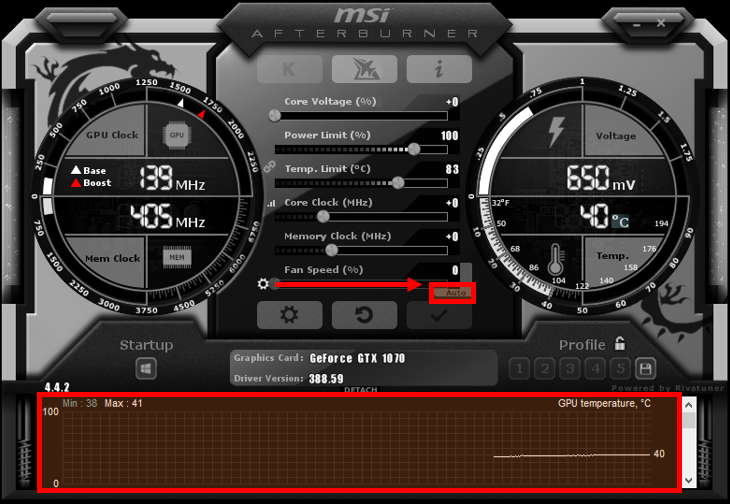This screenshot has height=504, width=730.
Task: Click DETACH to detach monitoring graph
Action: (360, 390)
